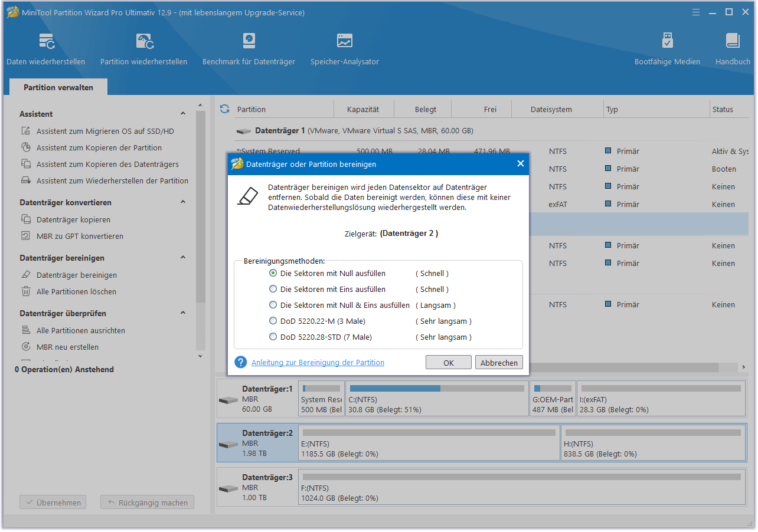Click the help question mark icon in dialog
Viewport: 758px width, 532px height.
pyautogui.click(x=240, y=362)
